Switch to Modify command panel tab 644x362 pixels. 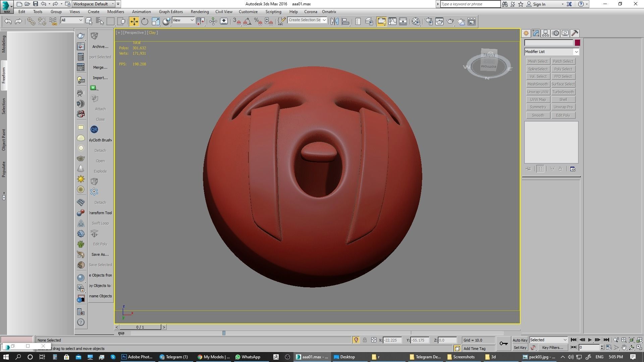pos(536,33)
